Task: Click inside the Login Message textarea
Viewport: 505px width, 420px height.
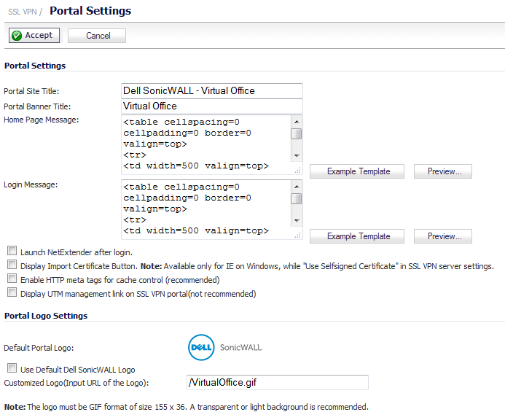Action: coord(206,209)
